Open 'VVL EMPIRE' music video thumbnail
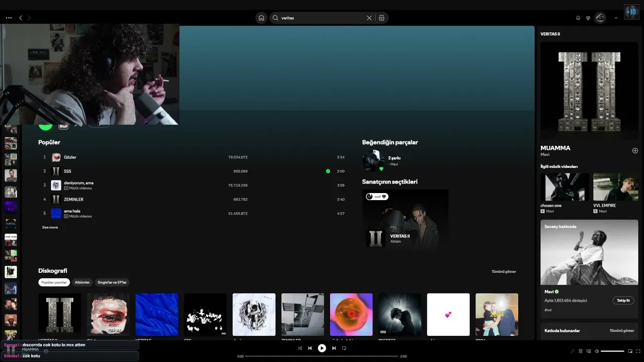The height and width of the screenshot is (362, 644). tap(616, 187)
